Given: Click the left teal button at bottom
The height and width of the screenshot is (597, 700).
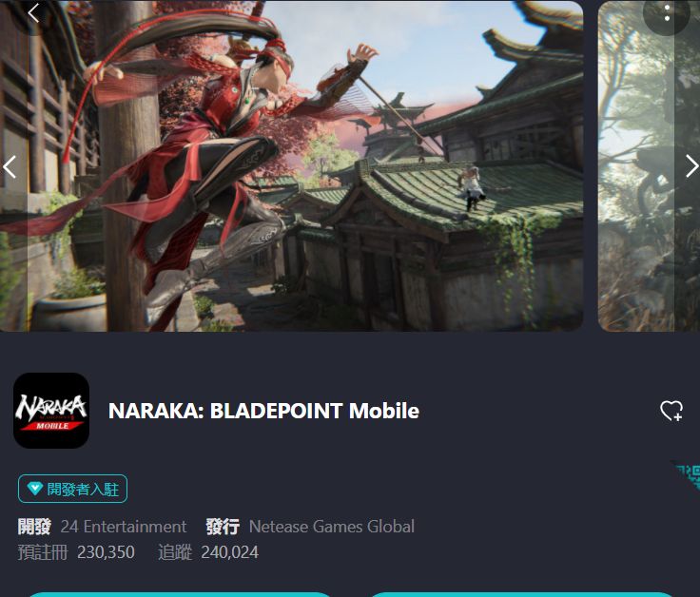Looking at the screenshot, I should (179, 594).
